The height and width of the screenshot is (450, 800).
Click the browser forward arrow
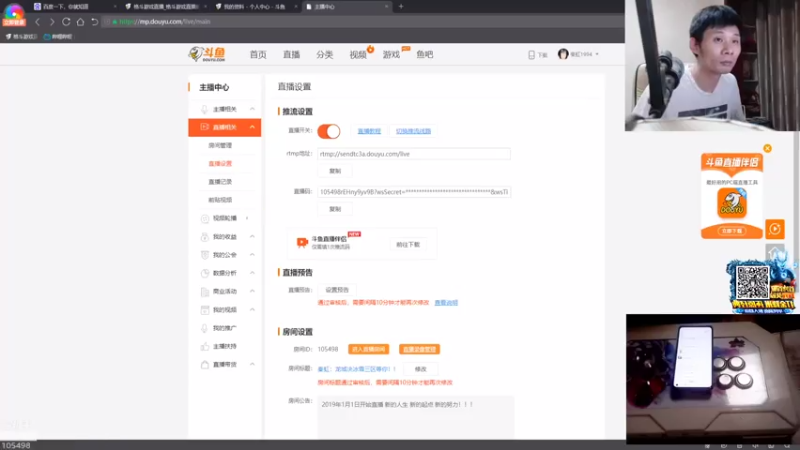[52, 22]
